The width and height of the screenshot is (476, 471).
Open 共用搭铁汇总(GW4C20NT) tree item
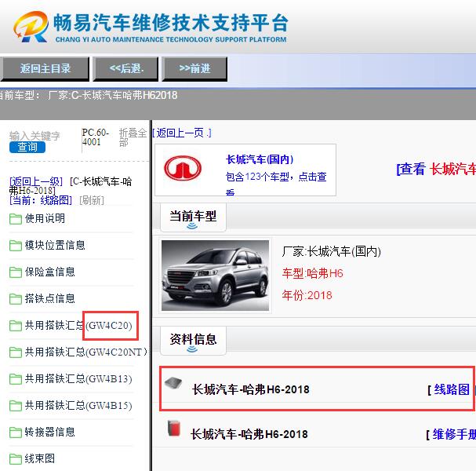[x=86, y=352]
